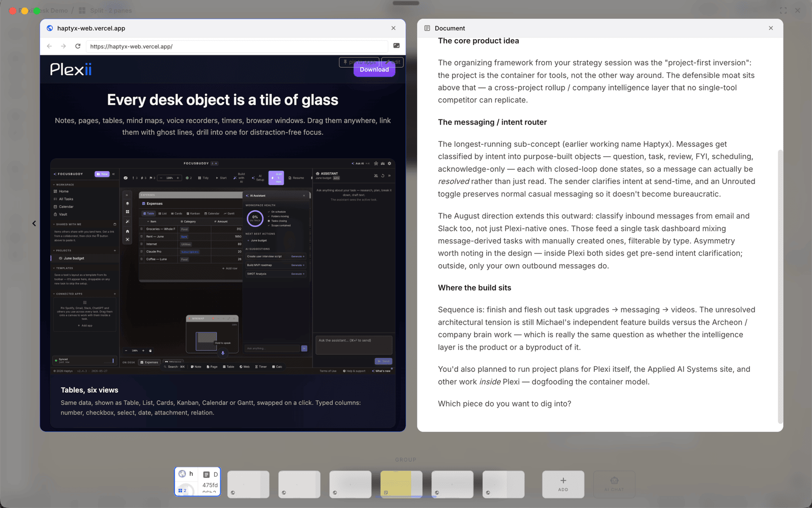The height and width of the screenshot is (508, 812).
Task: Generate 'Create user interview script'
Action: click(x=297, y=257)
